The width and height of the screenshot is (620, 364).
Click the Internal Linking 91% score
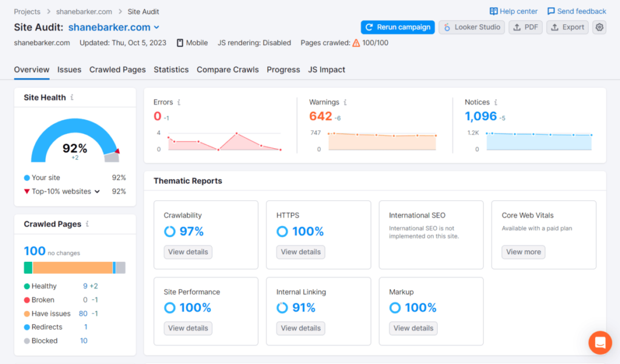(304, 308)
